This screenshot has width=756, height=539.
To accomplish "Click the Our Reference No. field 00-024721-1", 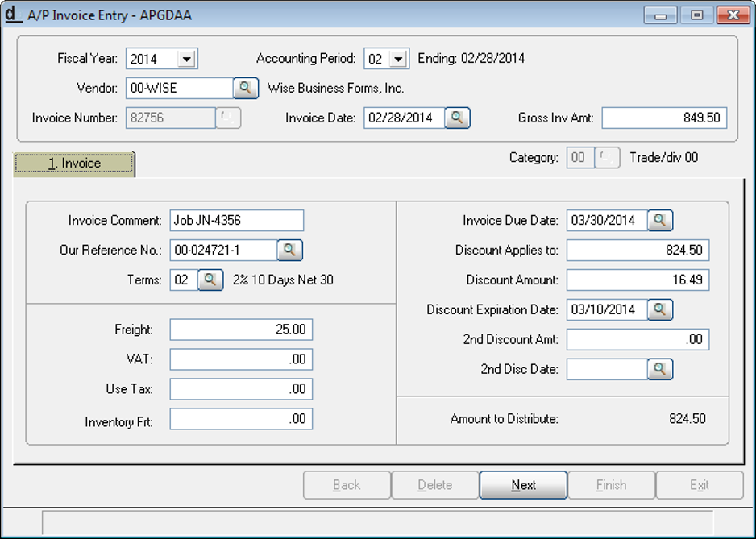I will point(223,251).
